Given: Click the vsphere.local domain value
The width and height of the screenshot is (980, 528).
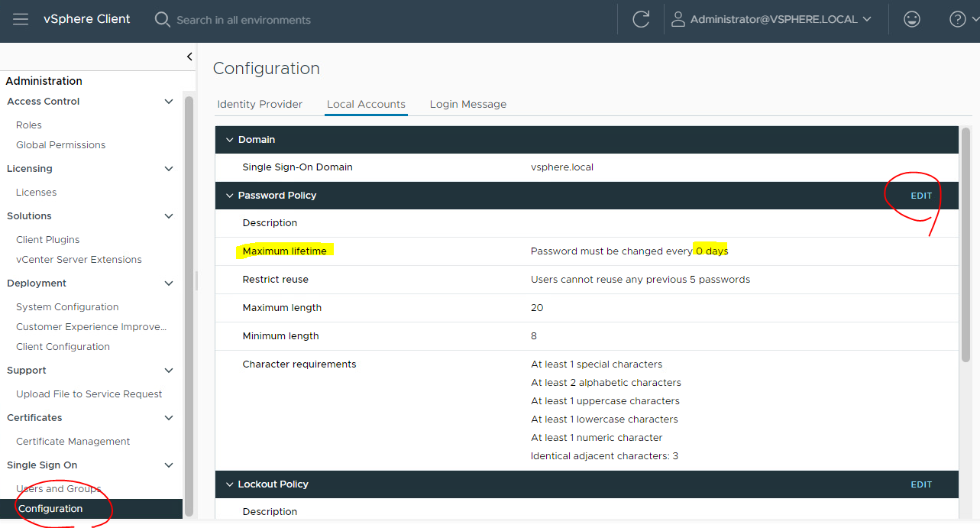Looking at the screenshot, I should coord(562,167).
